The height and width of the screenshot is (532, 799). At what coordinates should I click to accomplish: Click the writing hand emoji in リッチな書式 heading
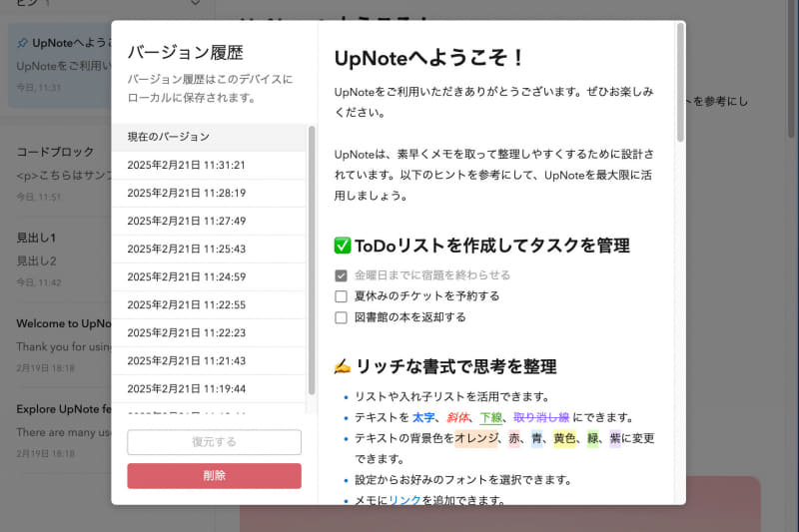click(x=343, y=366)
